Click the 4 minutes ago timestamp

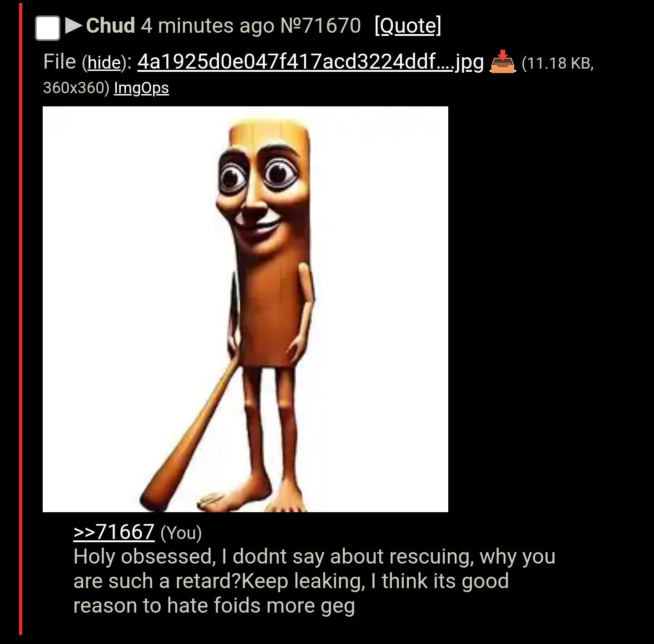pyautogui.click(x=208, y=25)
